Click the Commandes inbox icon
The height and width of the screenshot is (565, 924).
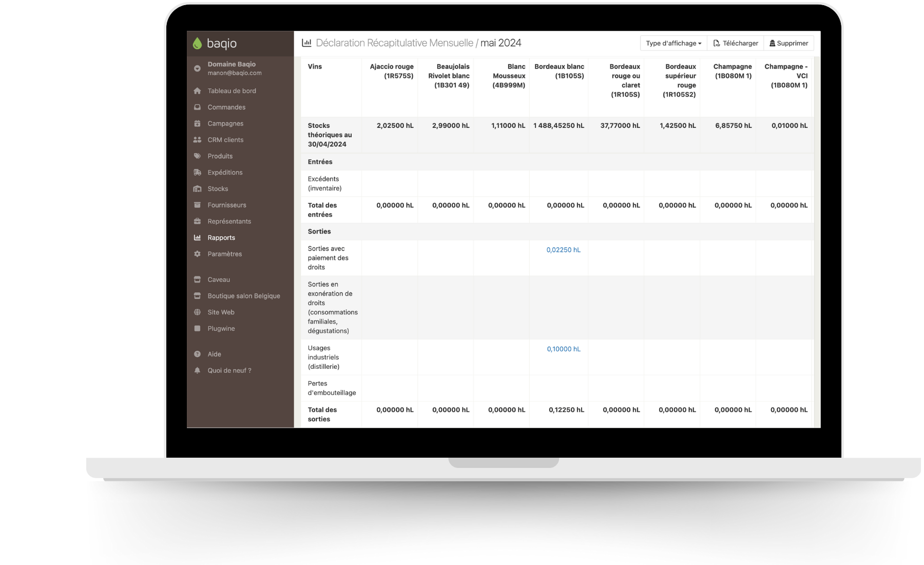coord(197,107)
